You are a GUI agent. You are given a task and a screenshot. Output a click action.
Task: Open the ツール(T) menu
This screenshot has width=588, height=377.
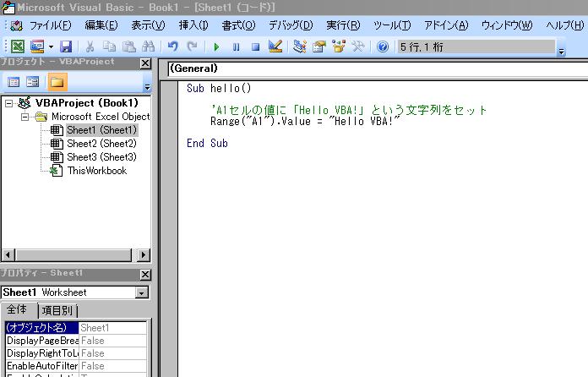(392, 25)
